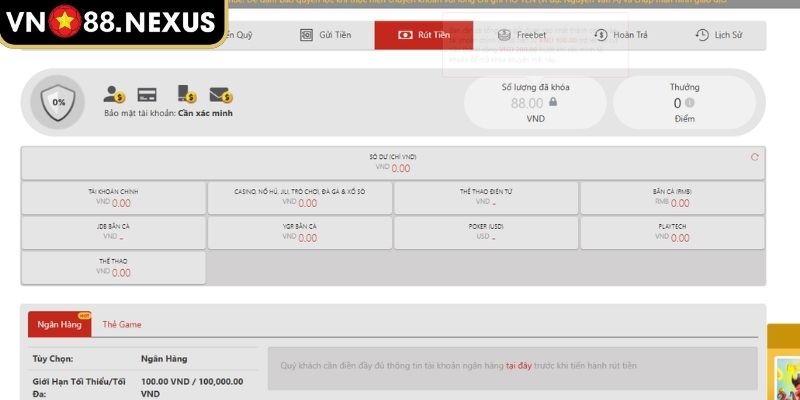Click the 'tại đây' link
Screen dimensions: 800x400
[519, 366]
